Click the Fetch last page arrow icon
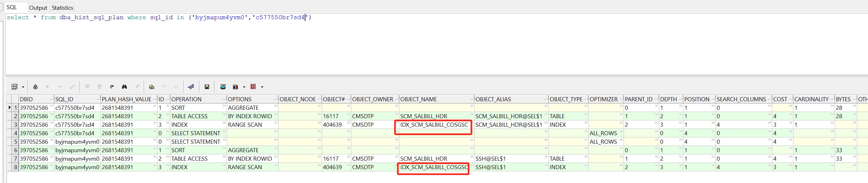This screenshot has width=868, height=183. tap(99, 86)
